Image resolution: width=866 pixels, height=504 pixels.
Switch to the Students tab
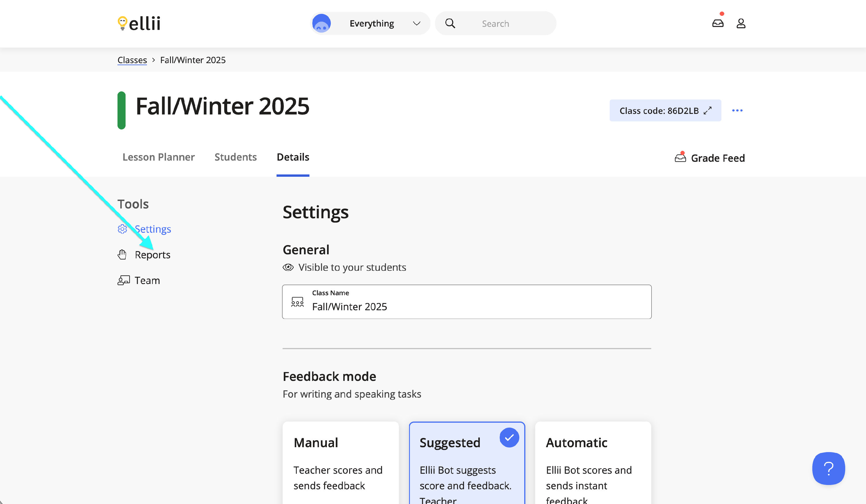[x=235, y=157]
